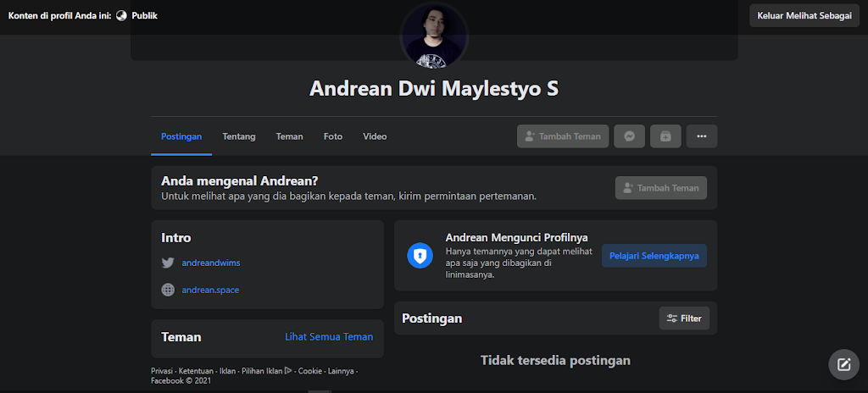The height and width of the screenshot is (393, 868).
Task: Click the 'Tidak tersedia postingan' message
Action: click(x=555, y=360)
